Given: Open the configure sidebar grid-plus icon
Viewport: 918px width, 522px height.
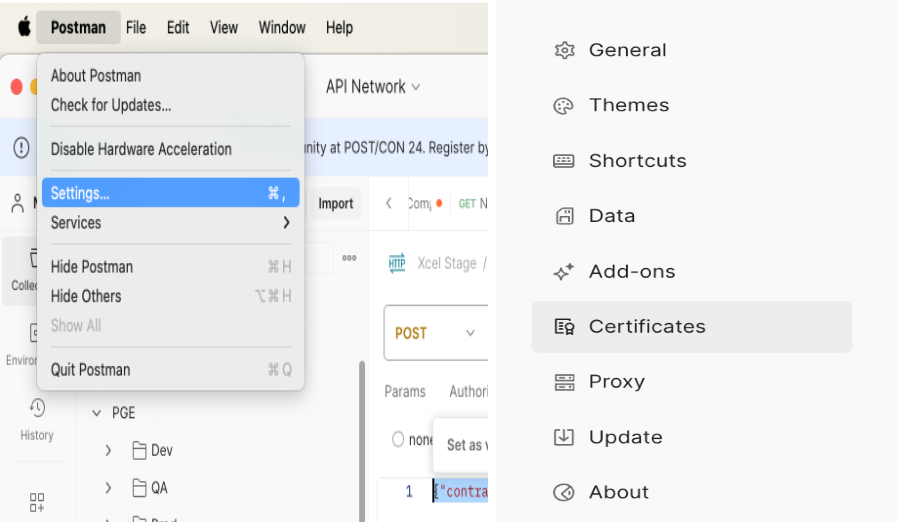Looking at the screenshot, I should click(x=37, y=502).
